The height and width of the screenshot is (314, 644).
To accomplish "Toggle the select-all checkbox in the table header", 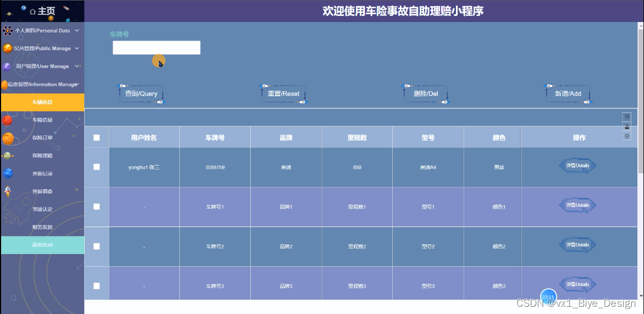I will pyautogui.click(x=97, y=137).
